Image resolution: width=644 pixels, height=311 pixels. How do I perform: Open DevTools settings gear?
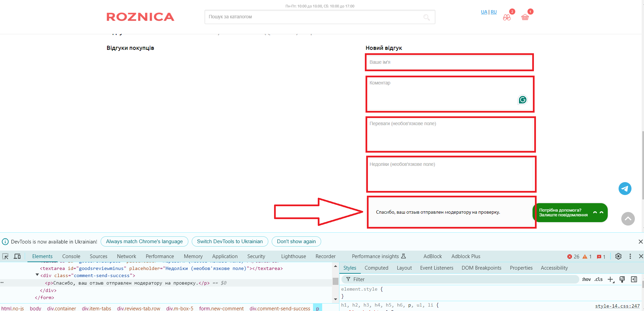(x=618, y=256)
